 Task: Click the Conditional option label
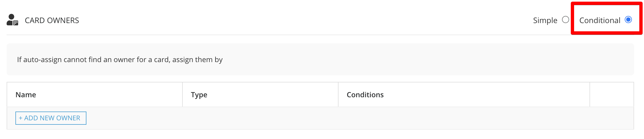600,20
